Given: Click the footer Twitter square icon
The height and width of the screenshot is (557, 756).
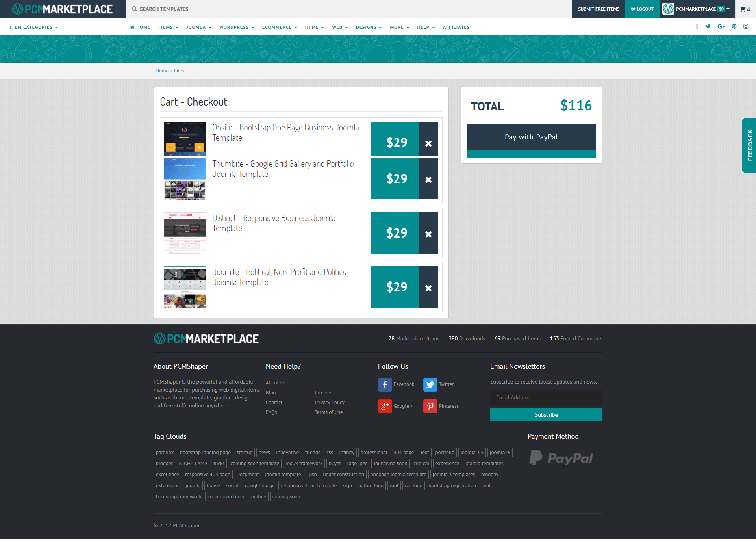Looking at the screenshot, I should tap(430, 384).
